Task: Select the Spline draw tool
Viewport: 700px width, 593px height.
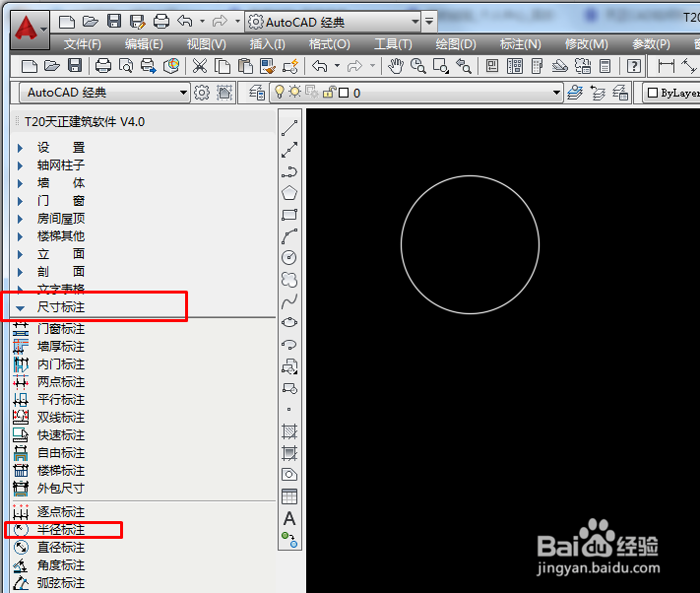Action: 289,301
